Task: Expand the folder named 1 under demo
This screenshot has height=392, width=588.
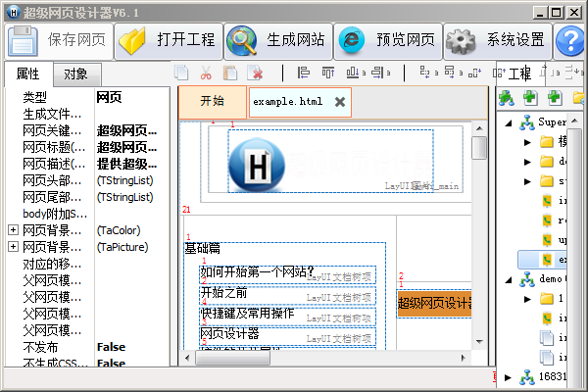Action: tap(527, 299)
